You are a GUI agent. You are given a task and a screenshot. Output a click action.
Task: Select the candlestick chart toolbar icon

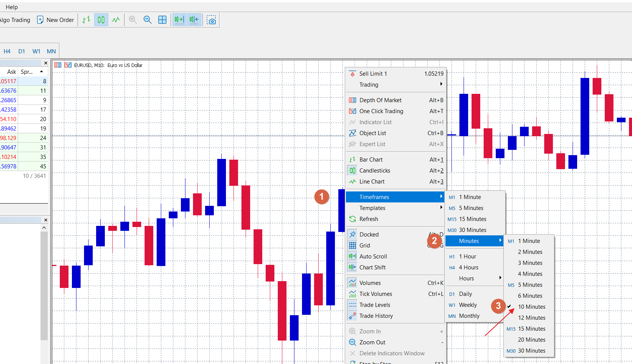(x=101, y=20)
